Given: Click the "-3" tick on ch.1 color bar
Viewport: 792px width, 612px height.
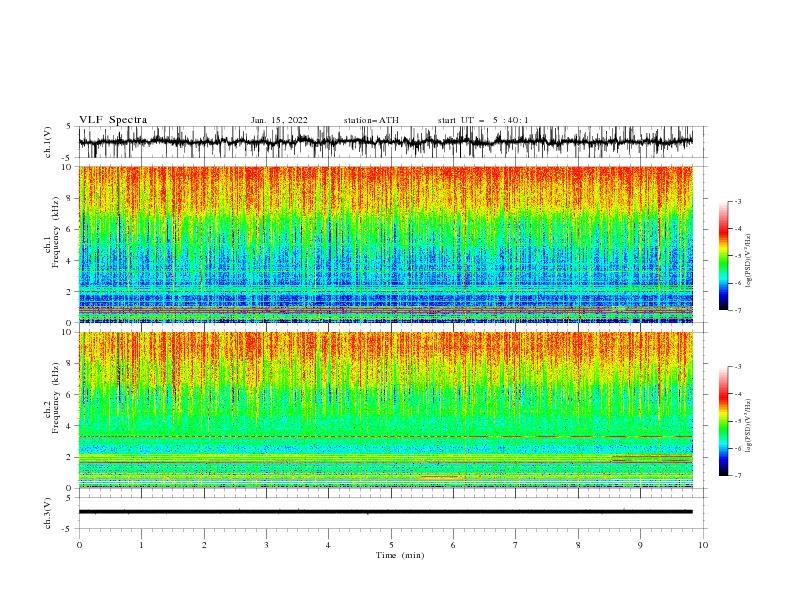Looking at the screenshot, I should [738, 201].
